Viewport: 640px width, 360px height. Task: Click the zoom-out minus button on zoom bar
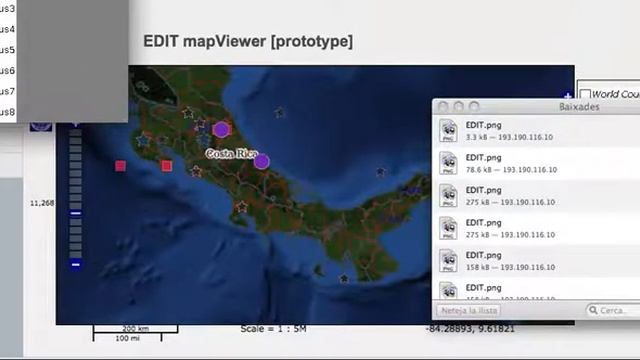76,265
